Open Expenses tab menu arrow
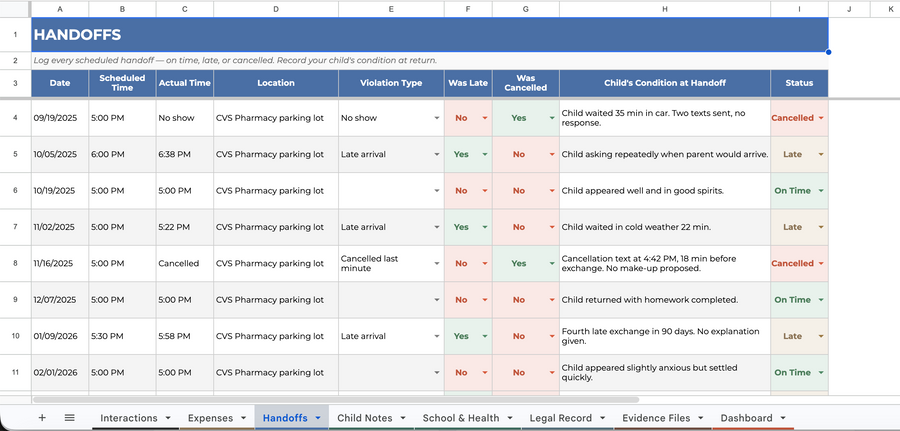 coord(243,418)
